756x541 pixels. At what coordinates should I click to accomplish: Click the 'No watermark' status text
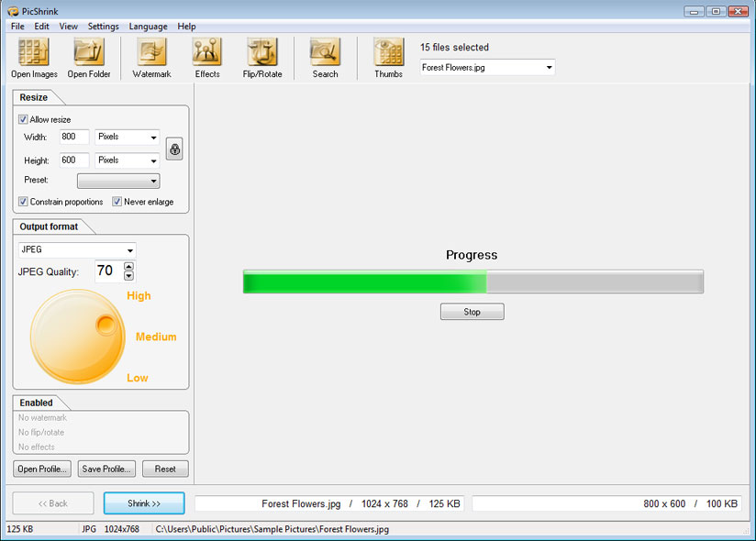click(42, 418)
